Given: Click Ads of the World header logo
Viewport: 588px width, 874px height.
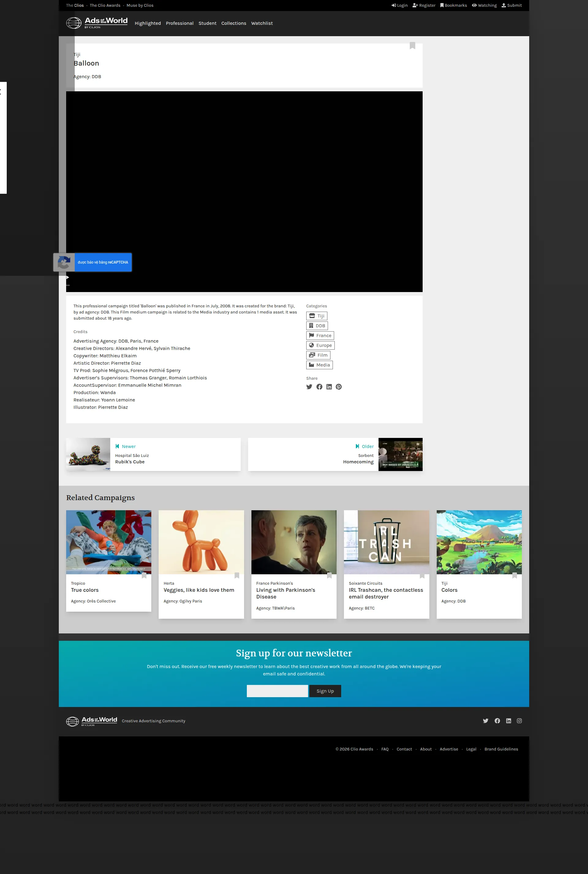Looking at the screenshot, I should (97, 23).
